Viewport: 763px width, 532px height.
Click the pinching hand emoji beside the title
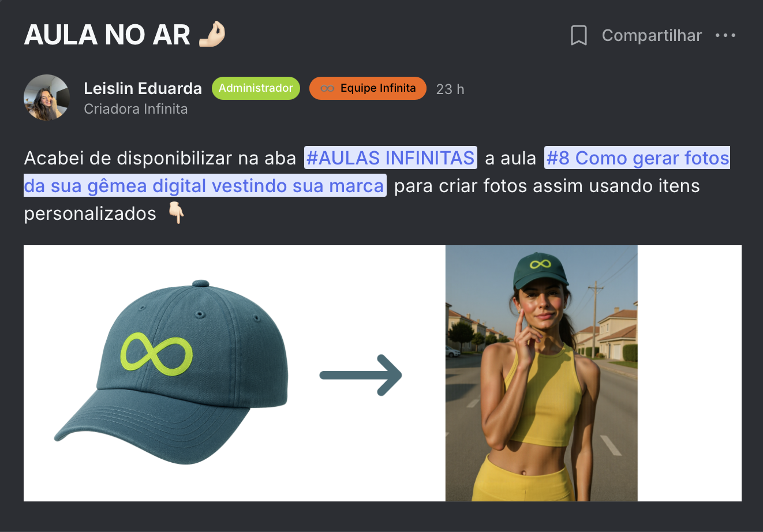[x=212, y=35]
